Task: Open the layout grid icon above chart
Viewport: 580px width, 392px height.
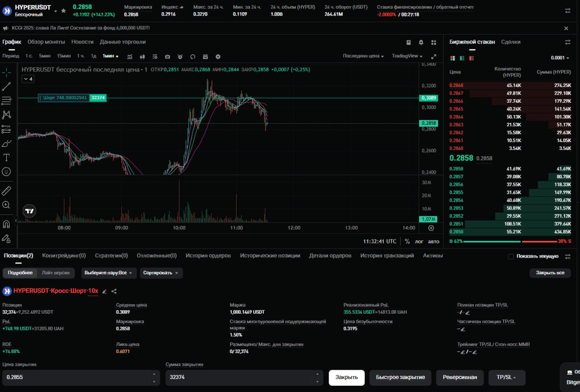Action: coord(434,42)
